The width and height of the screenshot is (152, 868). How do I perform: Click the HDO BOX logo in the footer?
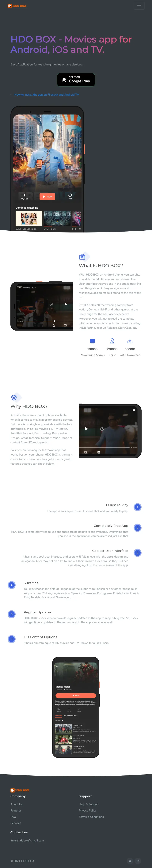[x=20, y=790]
